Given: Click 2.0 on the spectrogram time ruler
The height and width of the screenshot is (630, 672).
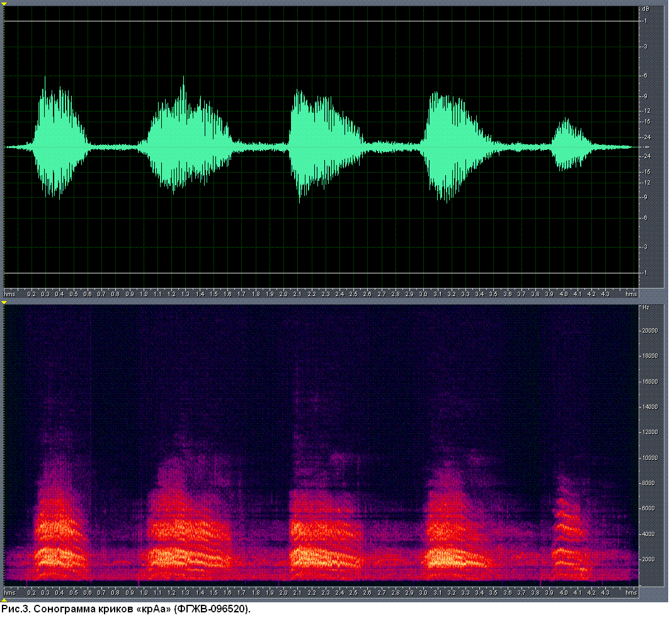Looking at the screenshot, I should click(283, 593).
